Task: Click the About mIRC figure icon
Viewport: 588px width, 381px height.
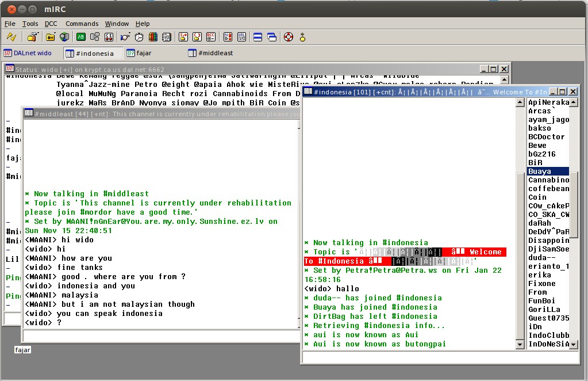Action: pos(302,37)
